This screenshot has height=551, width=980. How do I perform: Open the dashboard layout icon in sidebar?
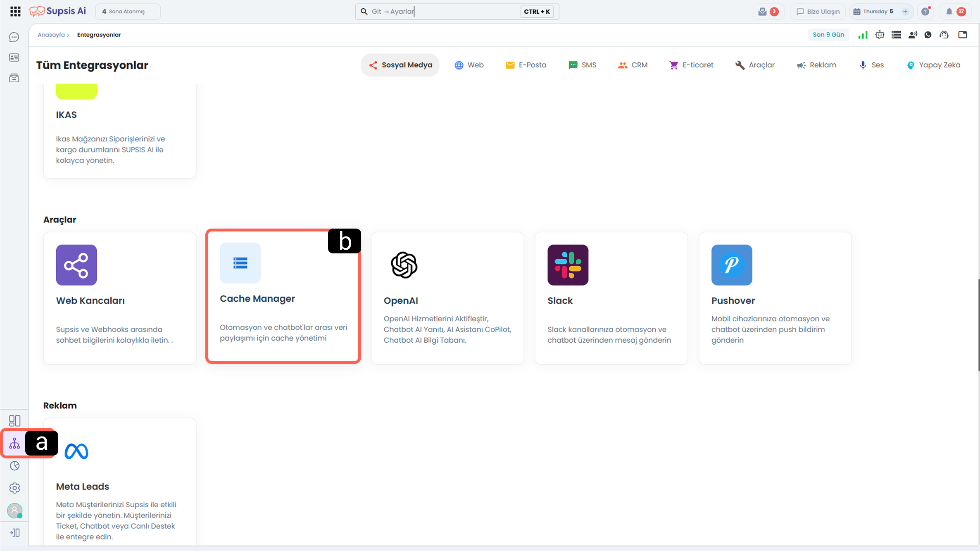[x=14, y=421]
